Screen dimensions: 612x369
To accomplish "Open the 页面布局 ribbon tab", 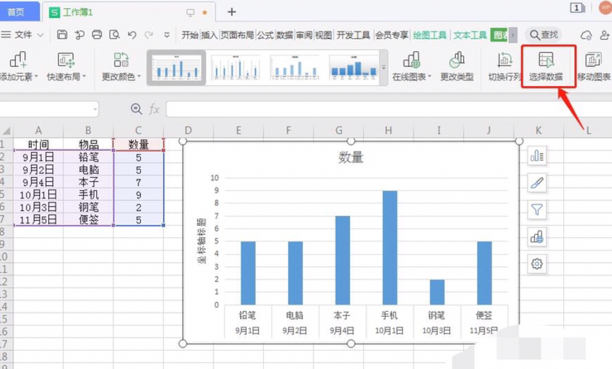I will click(x=237, y=35).
